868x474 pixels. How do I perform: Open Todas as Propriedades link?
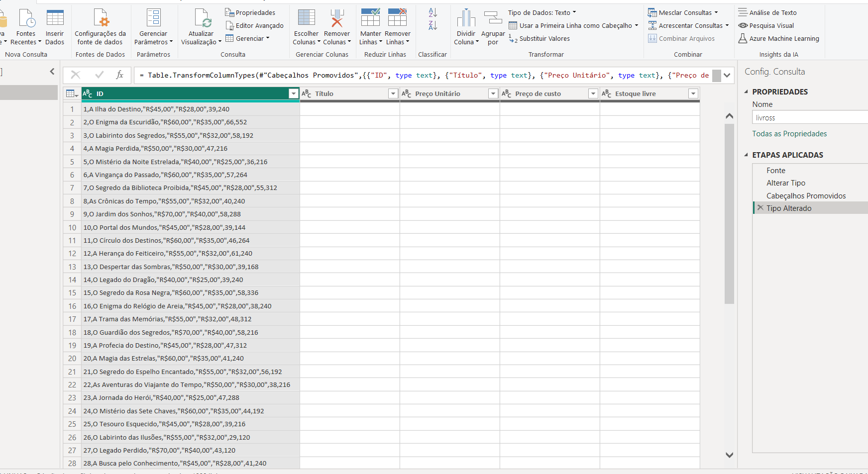pos(789,133)
